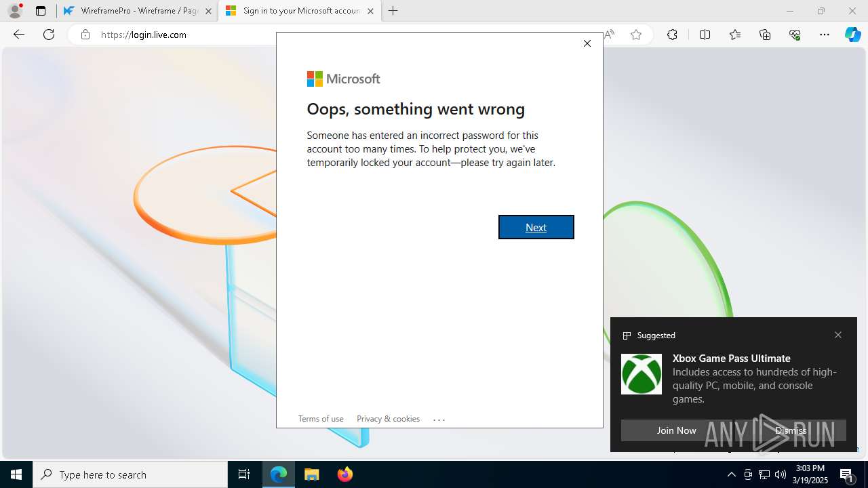
Task: Open Browser essentials heart icon
Action: [795, 35]
